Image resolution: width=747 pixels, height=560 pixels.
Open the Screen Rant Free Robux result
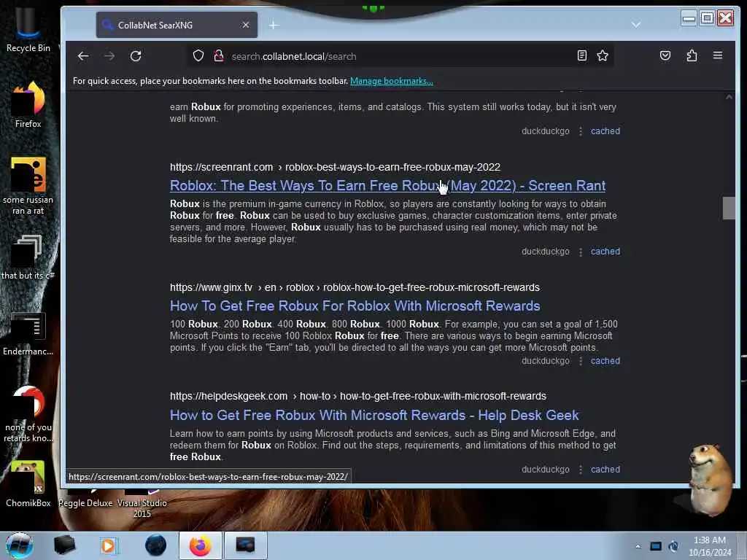(x=387, y=186)
